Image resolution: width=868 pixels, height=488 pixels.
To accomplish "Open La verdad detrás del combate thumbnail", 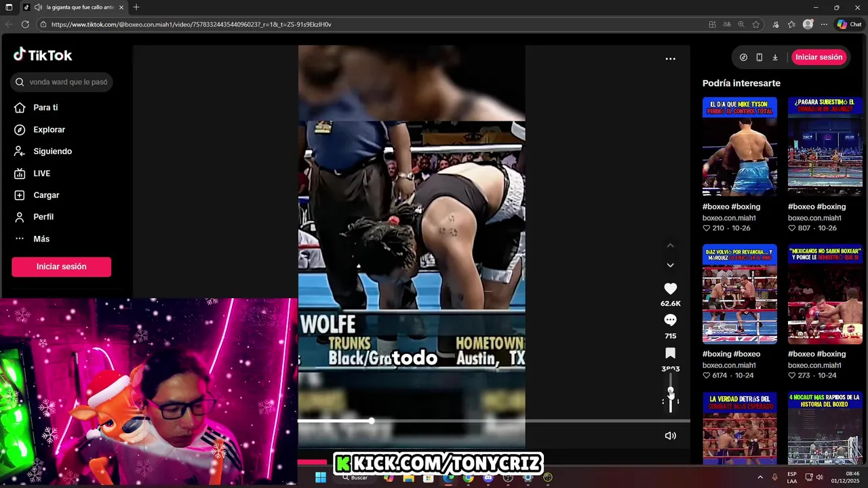I will 740,428.
